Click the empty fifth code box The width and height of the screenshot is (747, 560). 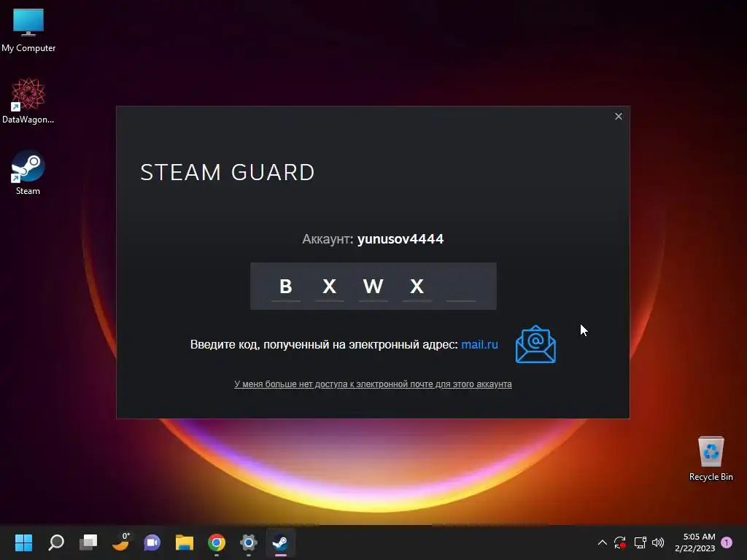pyautogui.click(x=461, y=287)
